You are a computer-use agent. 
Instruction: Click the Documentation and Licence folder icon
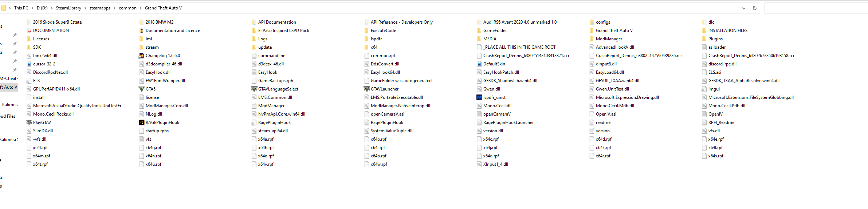click(141, 31)
